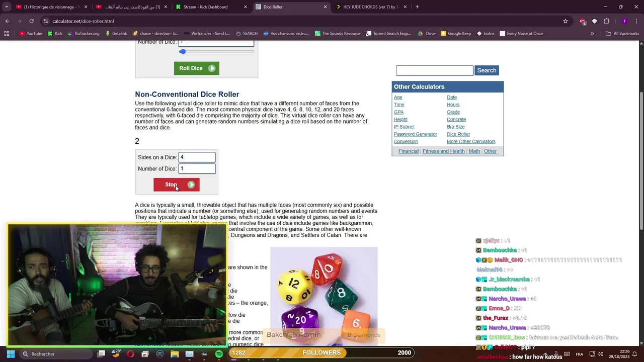Open File Explorer from the taskbar
This screenshot has width=644, height=362.
pos(175,354)
